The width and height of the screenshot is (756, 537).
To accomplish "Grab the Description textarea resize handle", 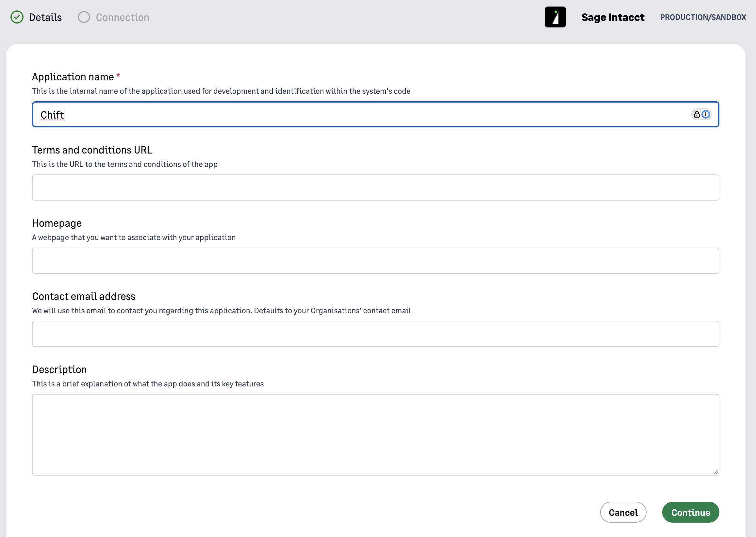I will click(716, 472).
